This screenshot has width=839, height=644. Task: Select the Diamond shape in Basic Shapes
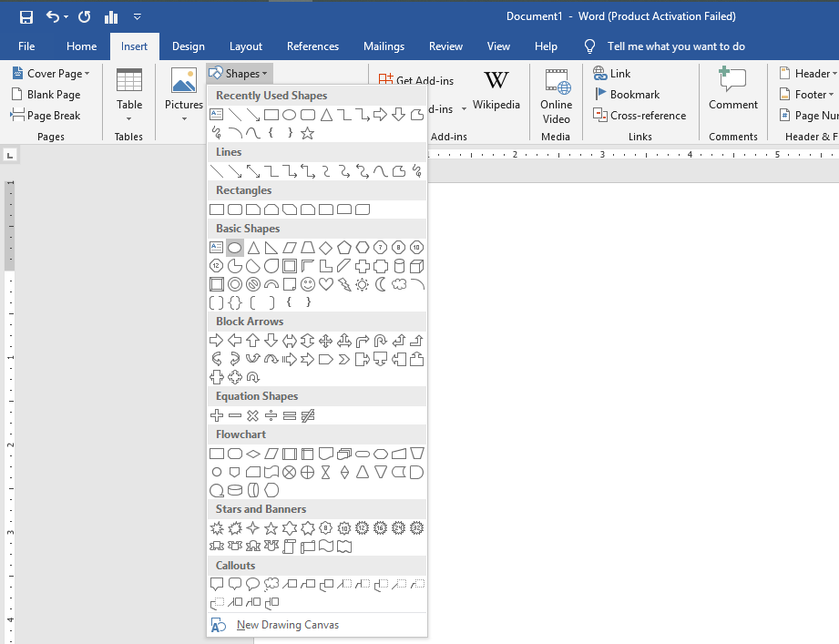click(326, 248)
